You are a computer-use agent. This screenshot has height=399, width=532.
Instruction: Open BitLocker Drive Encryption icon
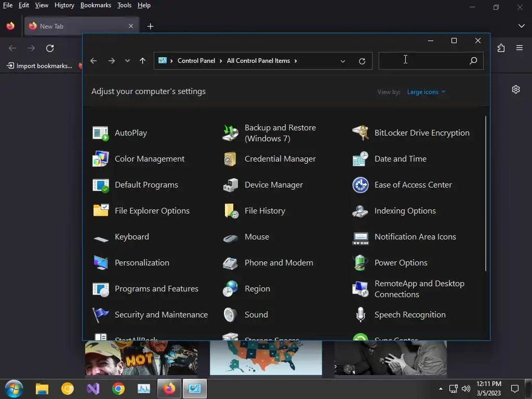tap(361, 133)
